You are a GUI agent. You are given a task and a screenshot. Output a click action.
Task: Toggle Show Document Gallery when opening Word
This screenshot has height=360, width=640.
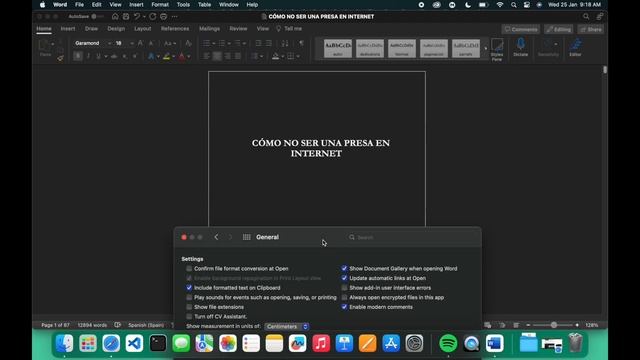[344, 269]
